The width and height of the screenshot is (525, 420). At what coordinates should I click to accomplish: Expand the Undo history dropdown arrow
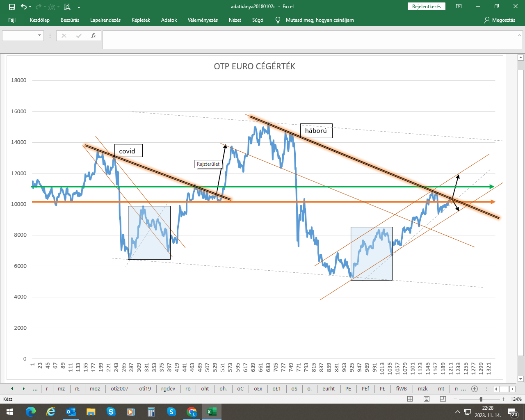click(30, 7)
